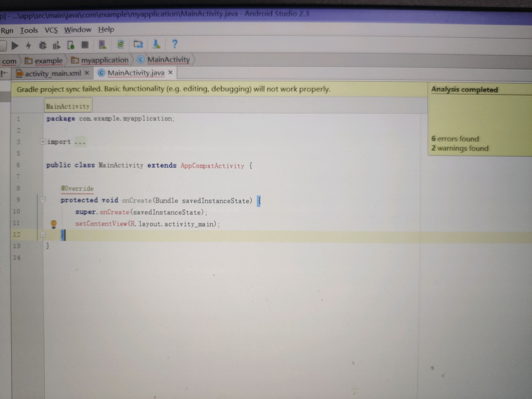Image resolution: width=532 pixels, height=399 pixels.
Task: Click AppCompatActivity in the class declaration
Action: [212, 166]
